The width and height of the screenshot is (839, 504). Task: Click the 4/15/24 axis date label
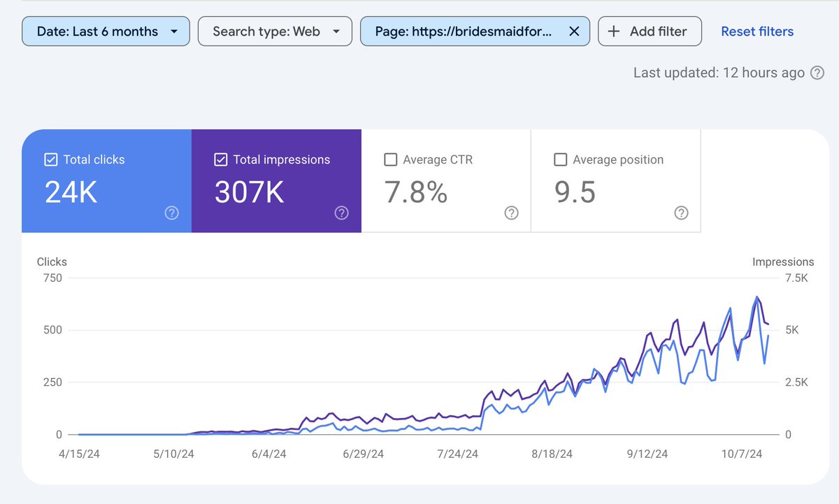point(80,454)
